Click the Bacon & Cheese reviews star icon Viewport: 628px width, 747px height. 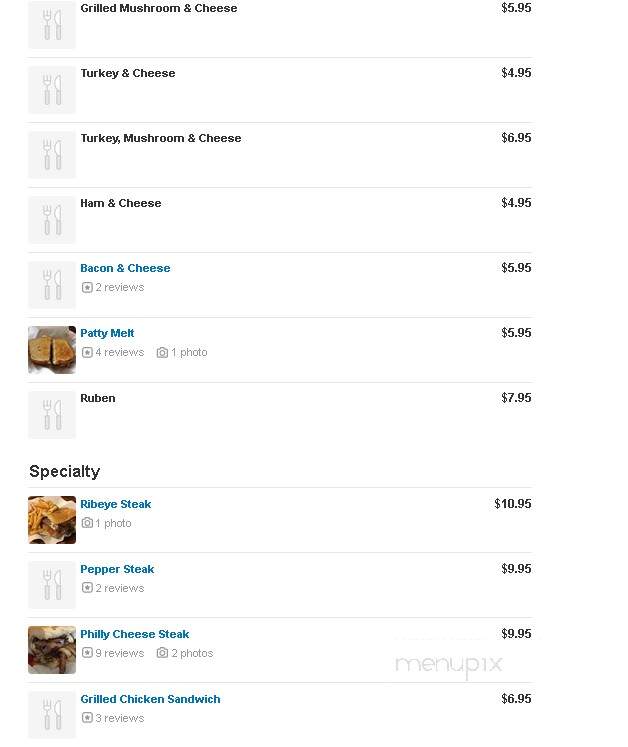(87, 287)
